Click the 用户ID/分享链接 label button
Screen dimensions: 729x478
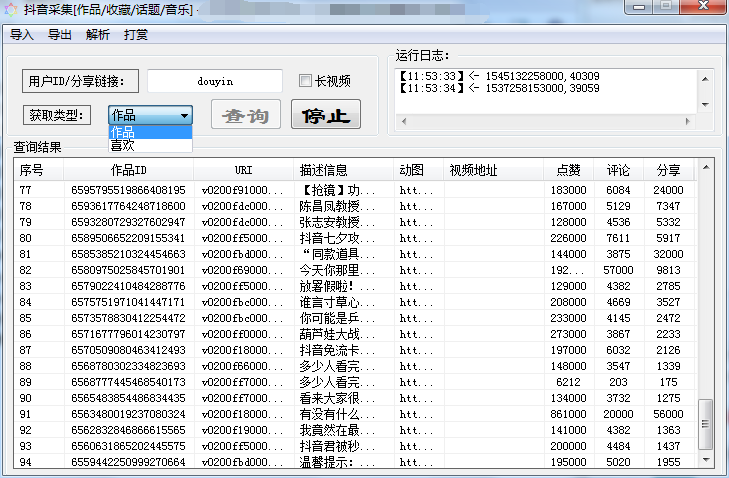point(80,81)
